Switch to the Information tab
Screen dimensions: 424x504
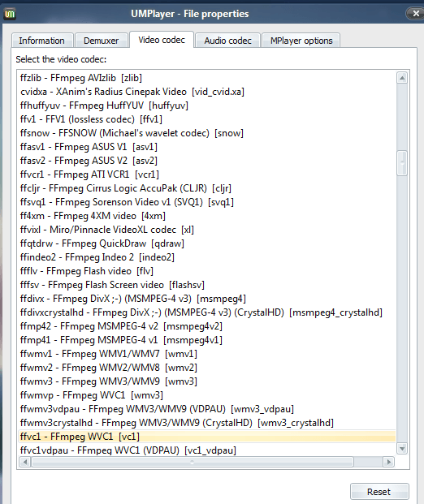coord(42,41)
